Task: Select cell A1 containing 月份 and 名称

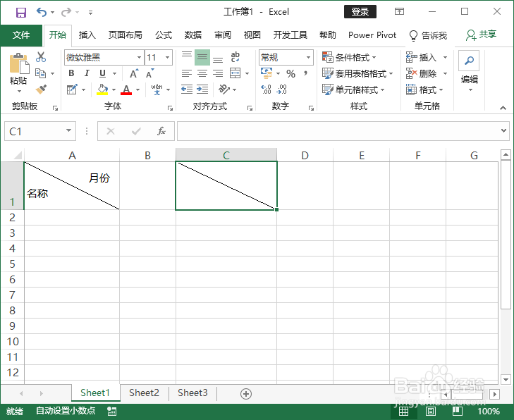Action: (x=72, y=186)
